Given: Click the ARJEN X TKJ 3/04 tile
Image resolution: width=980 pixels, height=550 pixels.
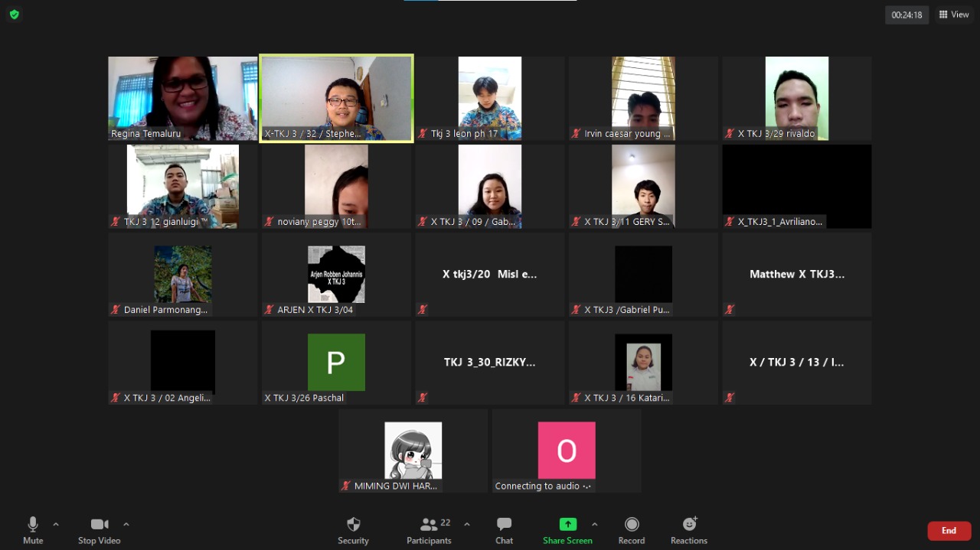Looking at the screenshot, I should click(336, 275).
